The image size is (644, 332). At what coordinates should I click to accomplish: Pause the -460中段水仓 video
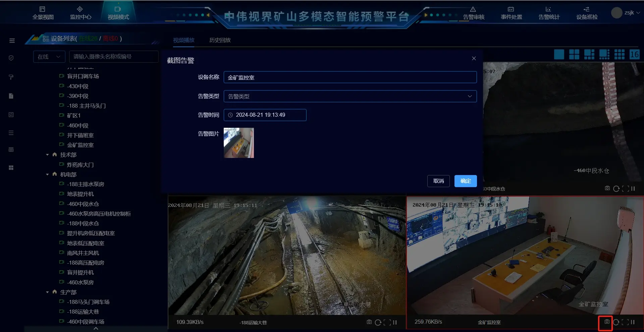point(633,188)
